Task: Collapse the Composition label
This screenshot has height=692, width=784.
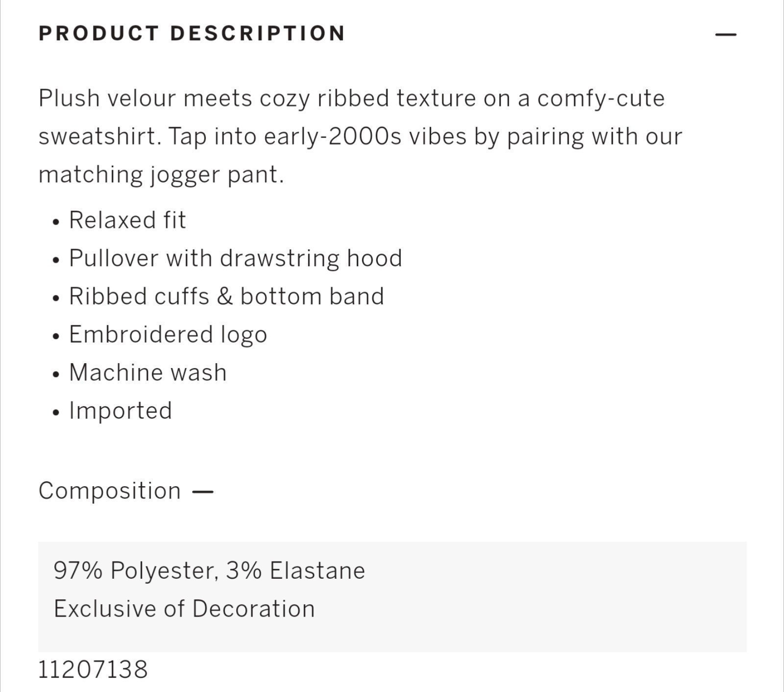Action: click(x=110, y=491)
